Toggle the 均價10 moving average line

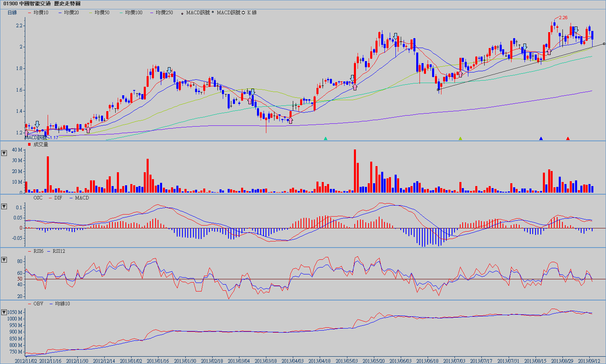[x=38, y=13]
